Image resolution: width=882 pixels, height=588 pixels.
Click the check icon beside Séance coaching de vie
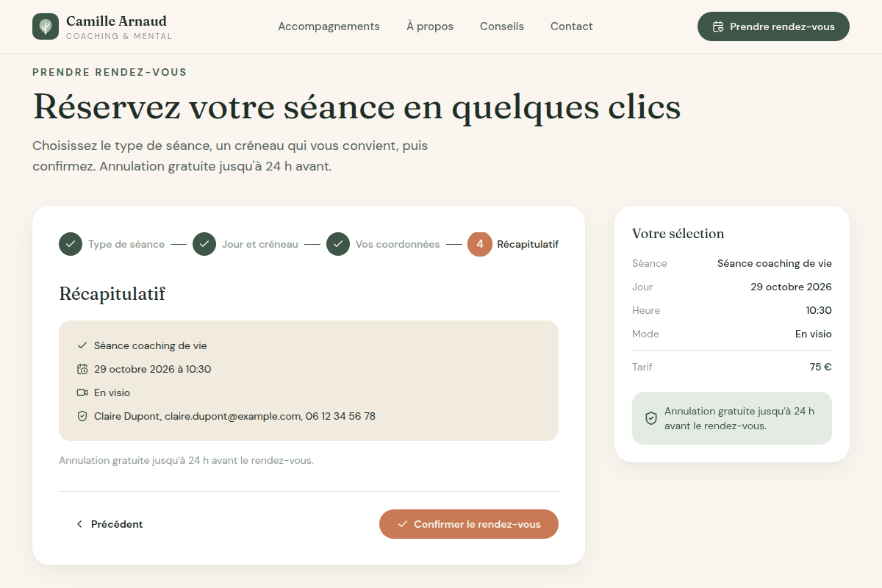click(x=82, y=345)
